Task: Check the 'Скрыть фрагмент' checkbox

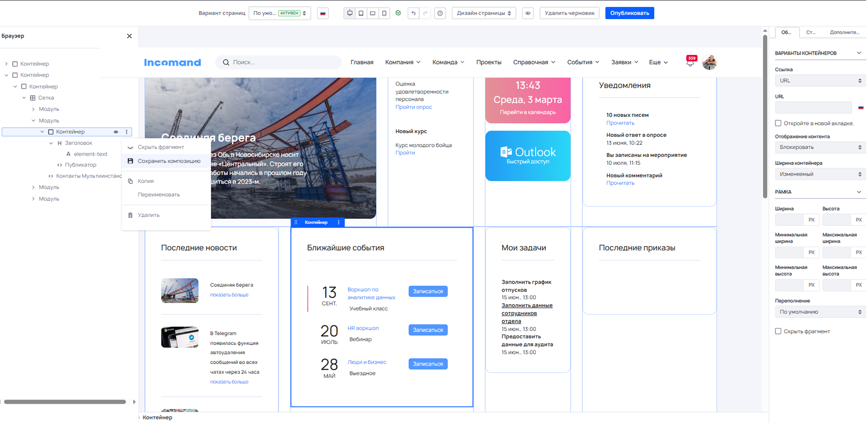Action: (778, 331)
